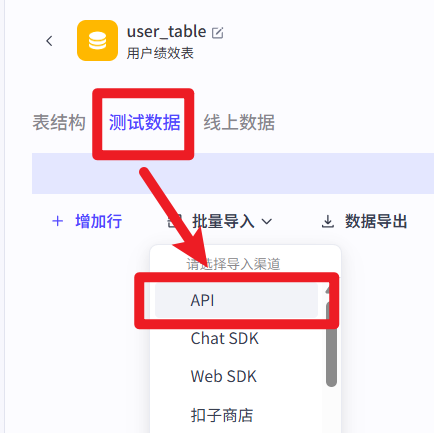Choose Web SDK from the dropdown list
The width and height of the screenshot is (434, 433).
224,376
